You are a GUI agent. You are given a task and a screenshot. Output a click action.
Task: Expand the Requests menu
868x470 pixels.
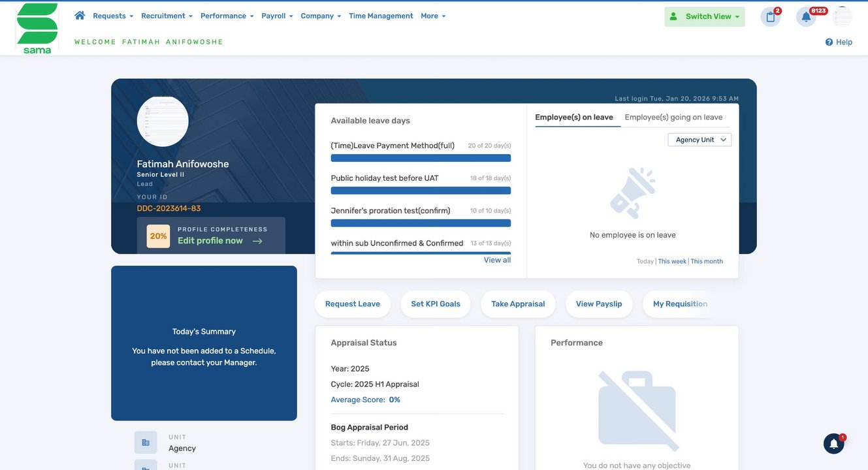pyautogui.click(x=113, y=16)
